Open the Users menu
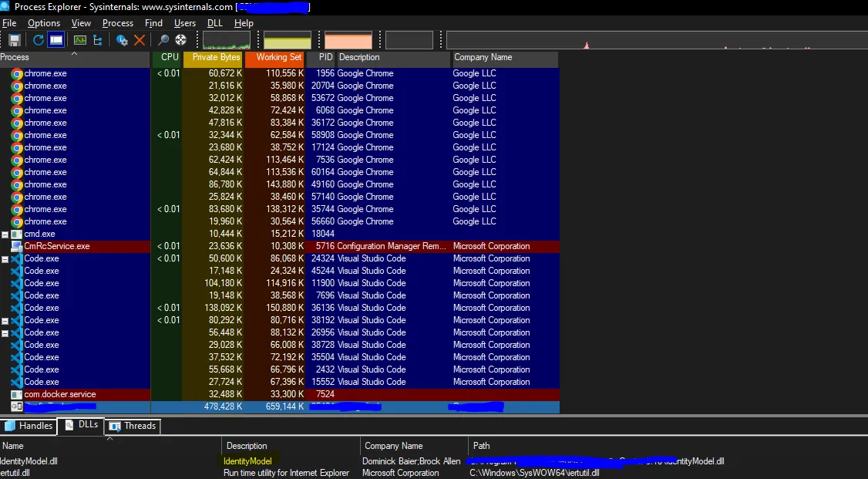The height and width of the screenshot is (479, 868). 185,23
